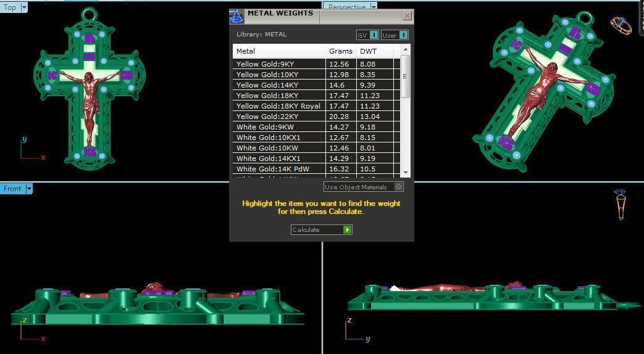Click the 9.18 DWT value

coord(367,127)
